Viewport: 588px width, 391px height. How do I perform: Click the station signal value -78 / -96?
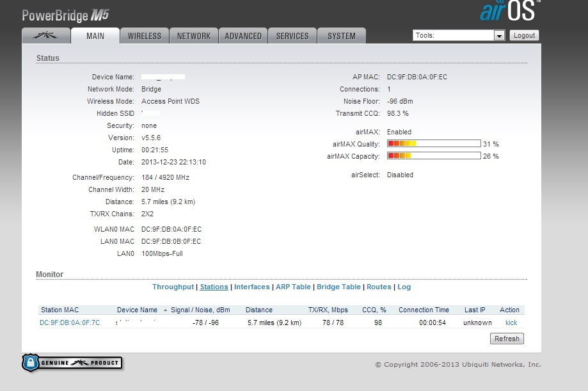(x=205, y=323)
